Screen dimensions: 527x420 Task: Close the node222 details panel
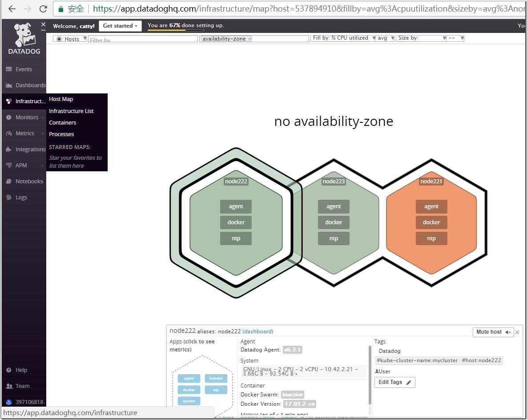[x=517, y=332]
